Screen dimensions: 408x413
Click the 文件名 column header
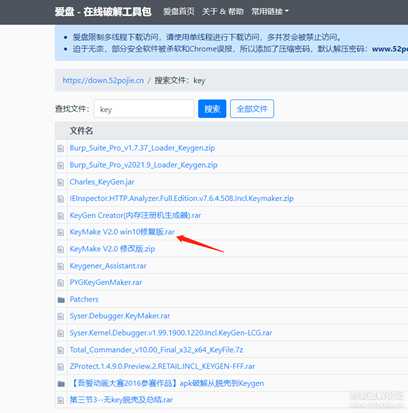81,131
